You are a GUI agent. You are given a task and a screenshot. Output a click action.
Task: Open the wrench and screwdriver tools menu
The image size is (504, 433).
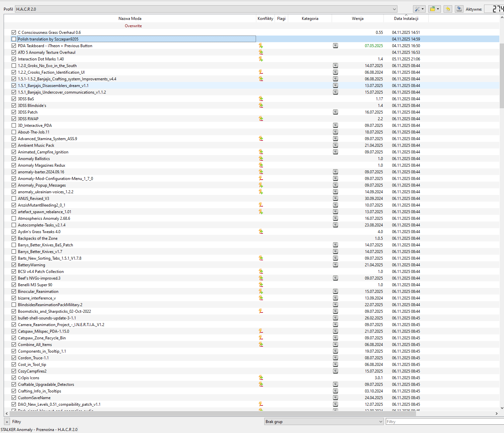(419, 9)
